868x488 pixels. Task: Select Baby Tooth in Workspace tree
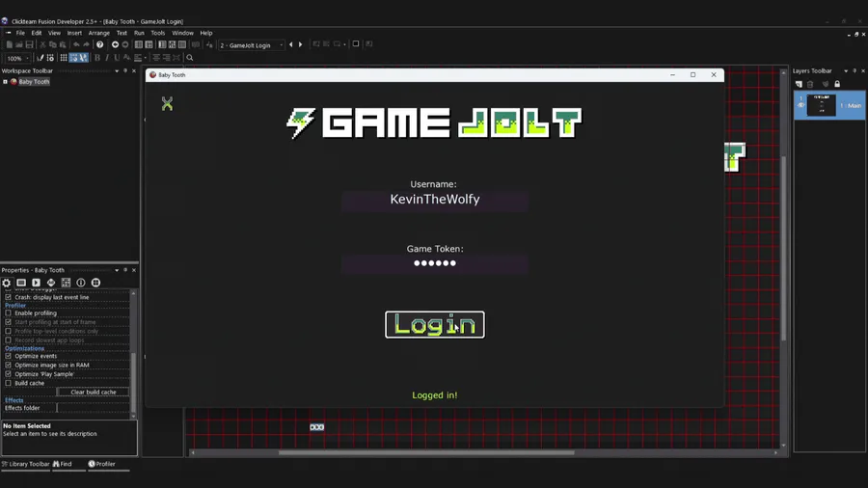pos(34,82)
